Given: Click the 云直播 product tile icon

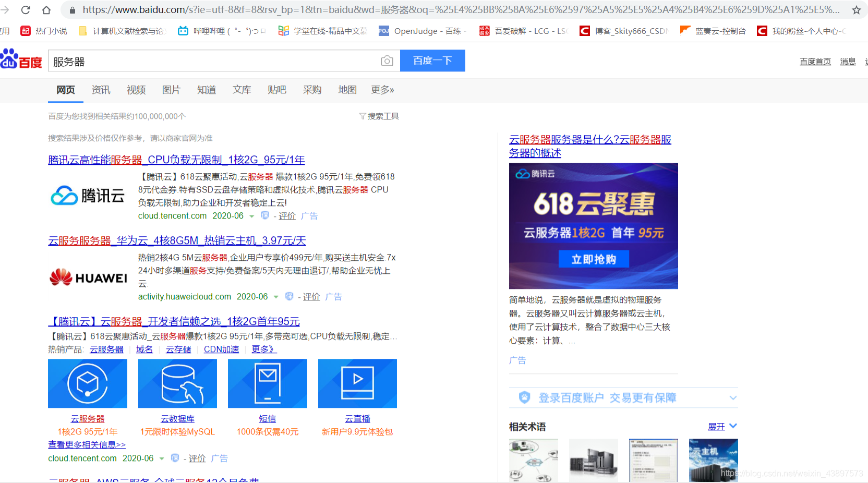Looking at the screenshot, I should [x=357, y=383].
